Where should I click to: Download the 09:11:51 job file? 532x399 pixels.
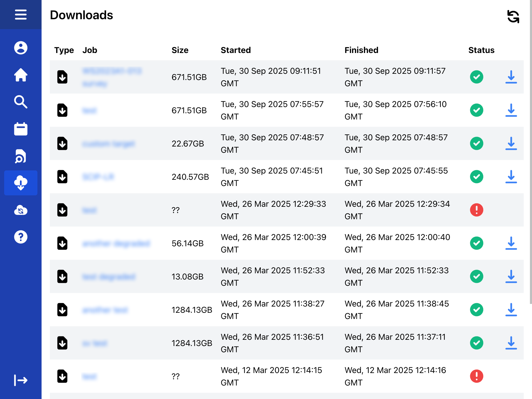pyautogui.click(x=511, y=77)
